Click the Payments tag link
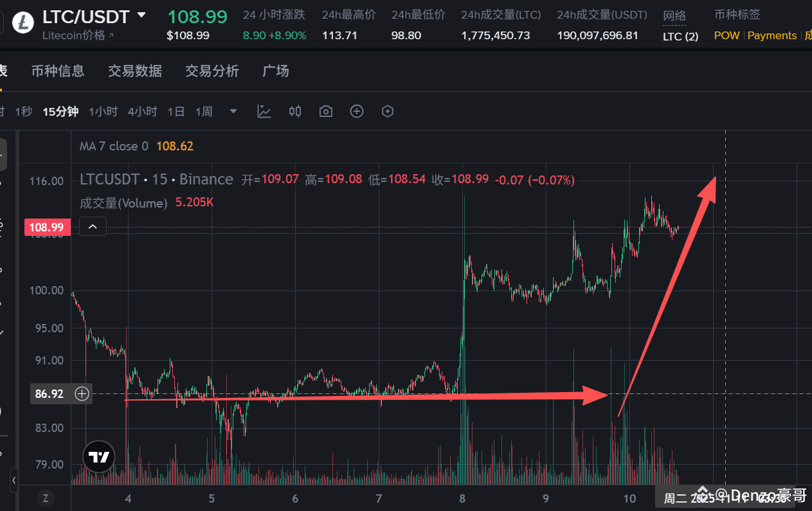 [x=771, y=35]
